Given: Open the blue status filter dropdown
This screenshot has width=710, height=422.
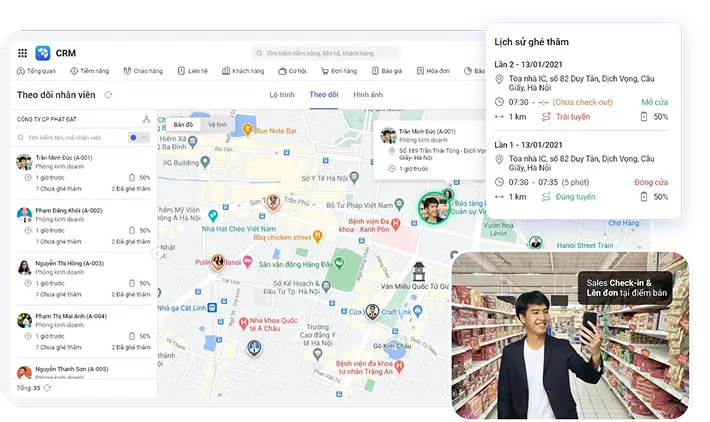Looking at the screenshot, I should click(138, 137).
